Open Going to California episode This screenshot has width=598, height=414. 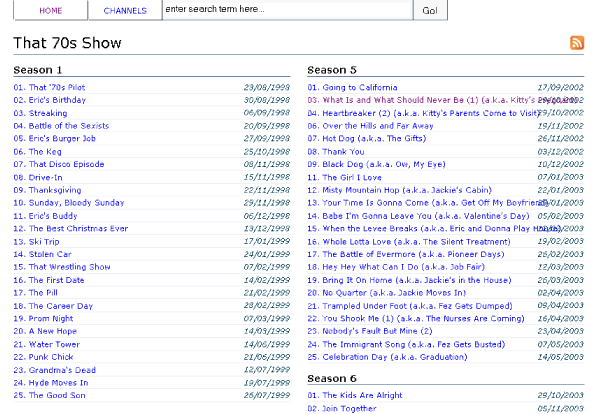coord(352,87)
